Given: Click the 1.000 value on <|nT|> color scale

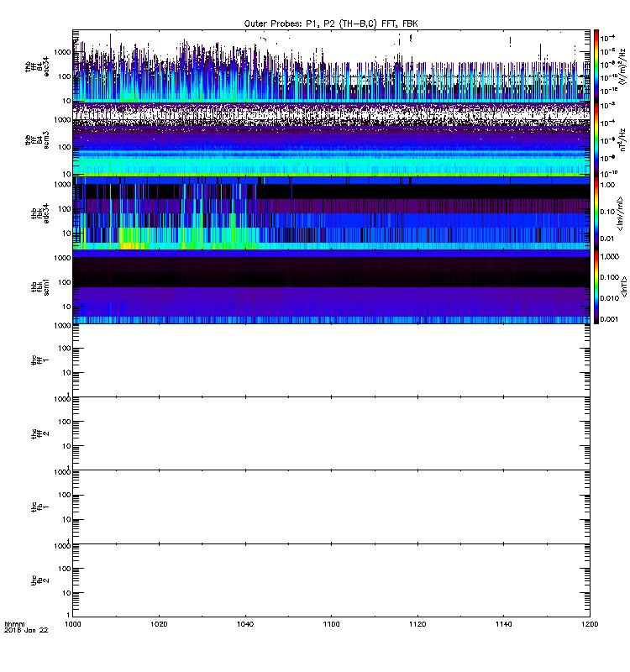Looking at the screenshot, I should pyautogui.click(x=610, y=256).
